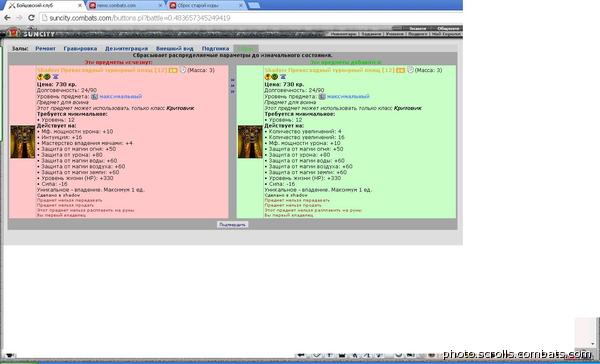Click blue hourglass icon in green panel
Screen dimensions: 600x364
283,77
